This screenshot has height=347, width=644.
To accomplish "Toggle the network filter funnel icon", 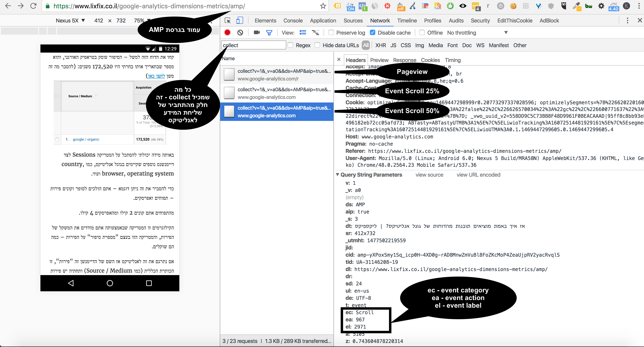I will 269,33.
